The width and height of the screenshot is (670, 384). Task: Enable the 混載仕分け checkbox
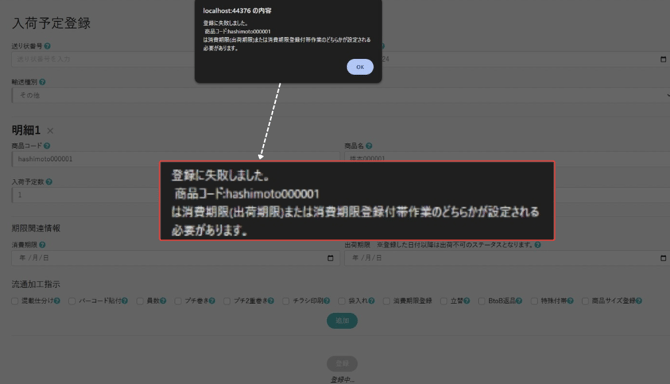pos(15,301)
